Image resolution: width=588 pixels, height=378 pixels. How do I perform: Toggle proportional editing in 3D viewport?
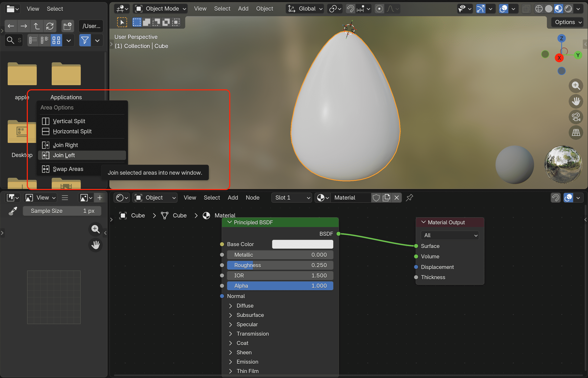click(x=379, y=9)
